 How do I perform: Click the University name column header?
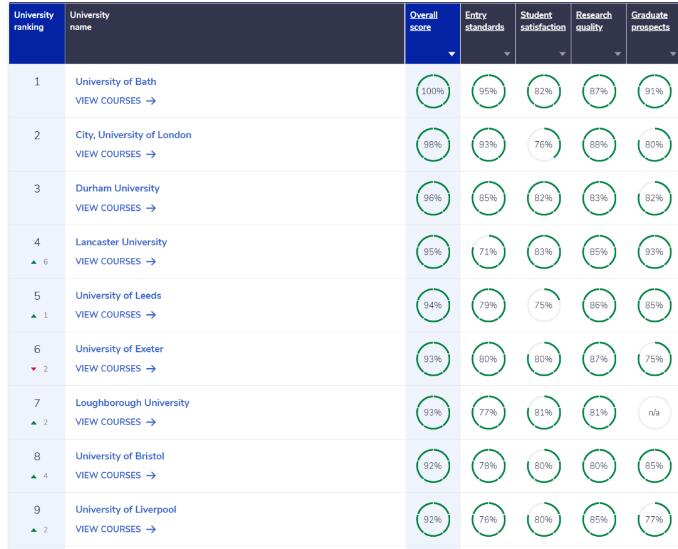click(235, 33)
